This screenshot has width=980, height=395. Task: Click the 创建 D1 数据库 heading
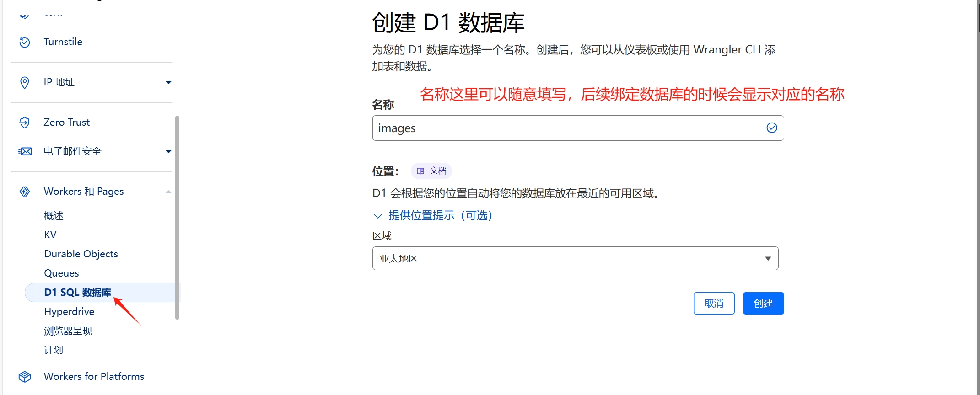pos(448,22)
